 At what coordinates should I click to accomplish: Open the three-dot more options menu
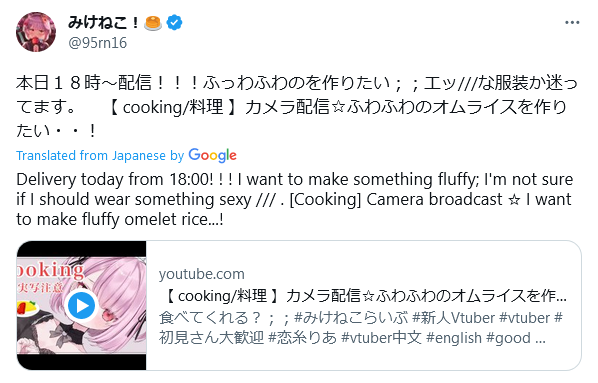[x=572, y=23]
